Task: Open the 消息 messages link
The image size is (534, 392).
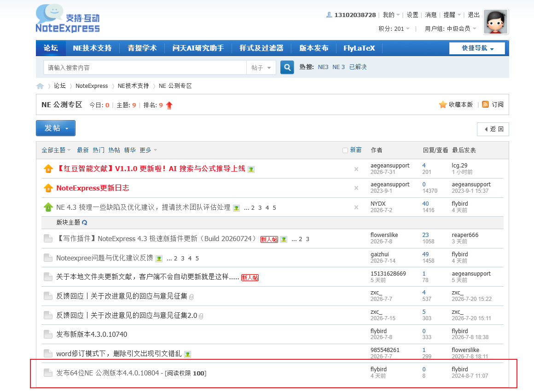Action: click(x=430, y=15)
